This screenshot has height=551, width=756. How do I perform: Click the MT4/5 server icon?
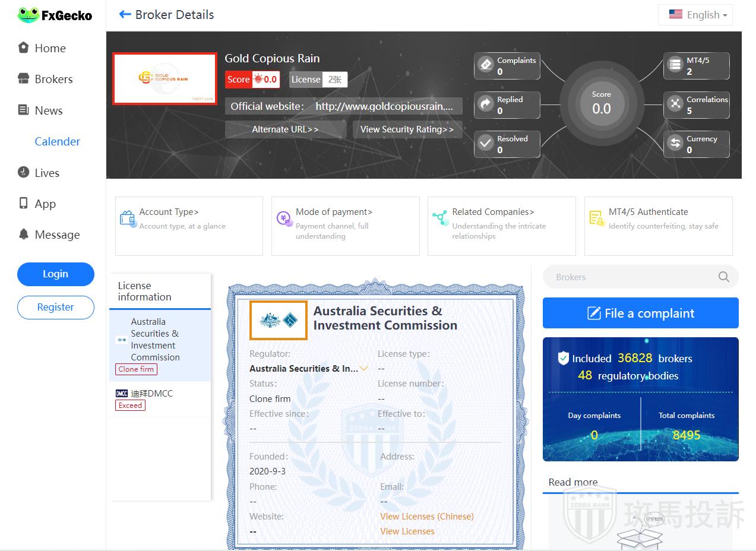(x=675, y=65)
